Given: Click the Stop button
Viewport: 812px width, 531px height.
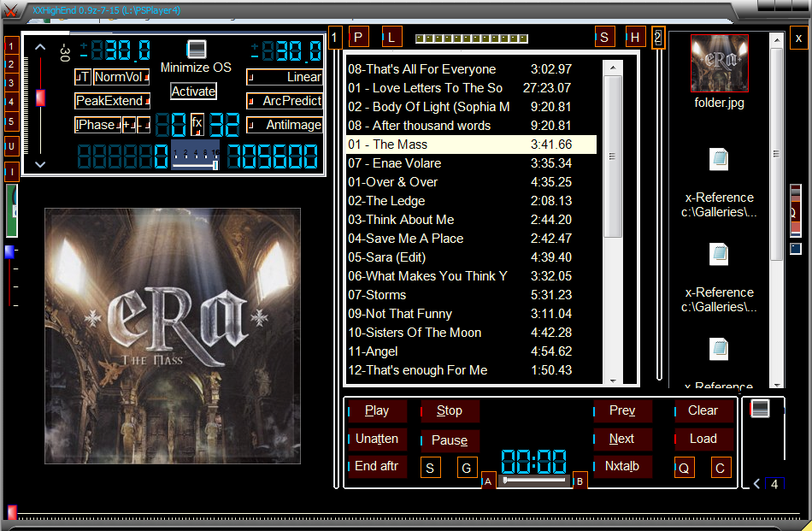Looking at the screenshot, I should 450,410.
